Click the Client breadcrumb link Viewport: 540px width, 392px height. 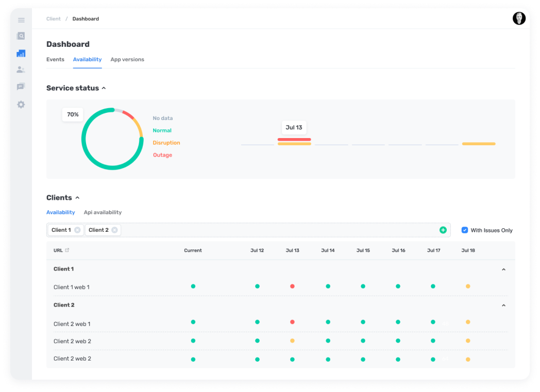[x=53, y=19]
